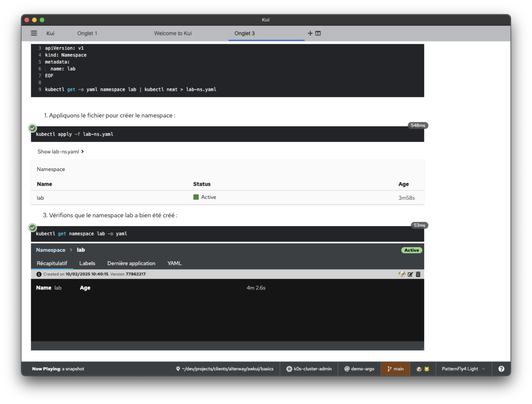Expand Show lab-ns.yaml
The image size is (532, 404).
(x=61, y=151)
